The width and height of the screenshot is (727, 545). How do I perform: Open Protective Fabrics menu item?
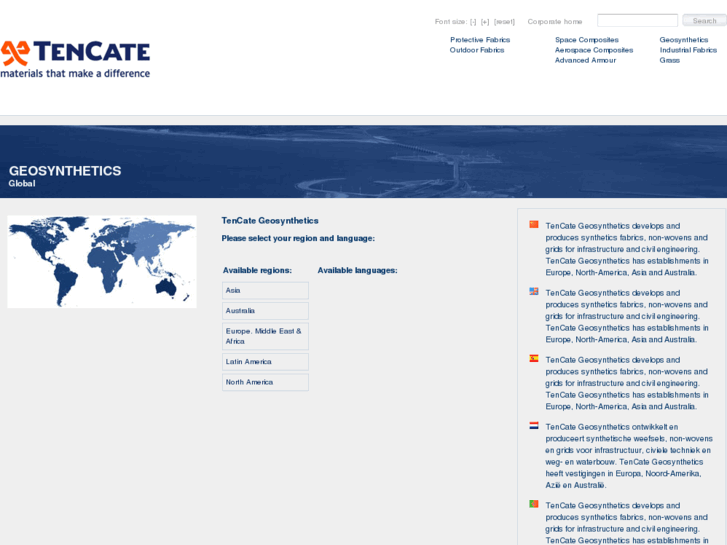[x=480, y=40]
